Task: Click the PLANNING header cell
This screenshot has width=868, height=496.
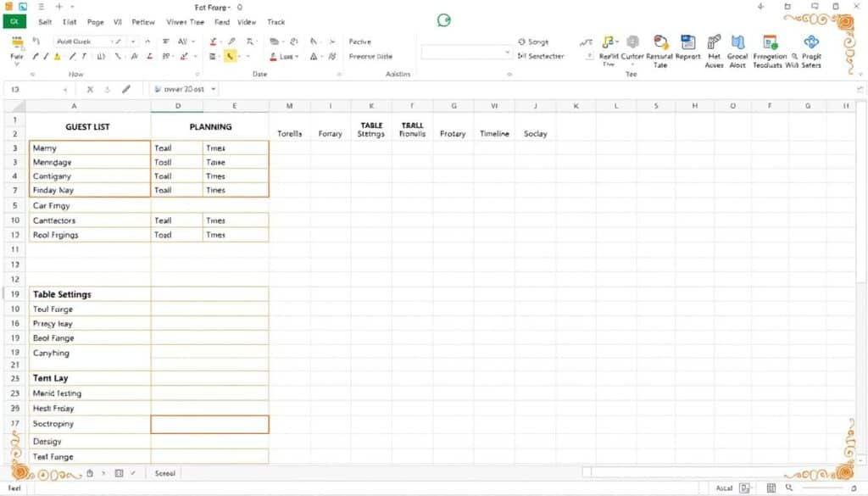Action: point(210,127)
